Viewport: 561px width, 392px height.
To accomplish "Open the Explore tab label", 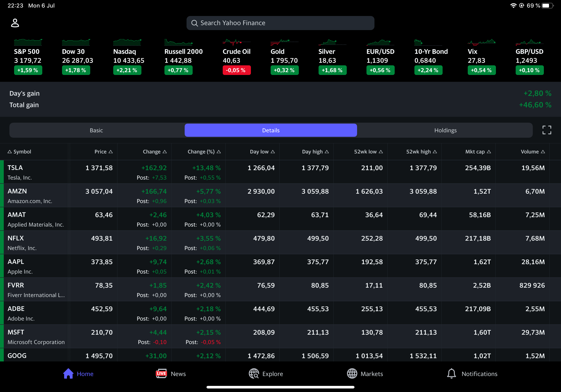I will pyautogui.click(x=273, y=374).
